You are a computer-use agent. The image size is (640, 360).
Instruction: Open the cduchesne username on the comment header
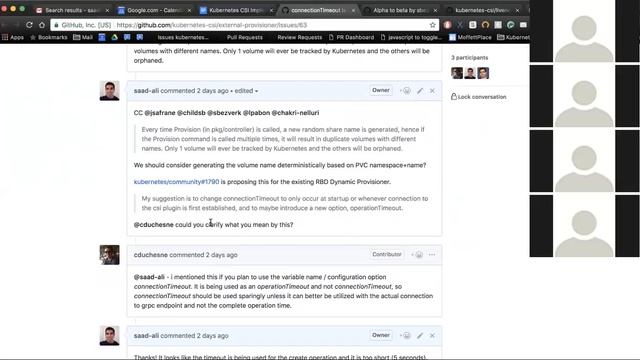point(151,255)
